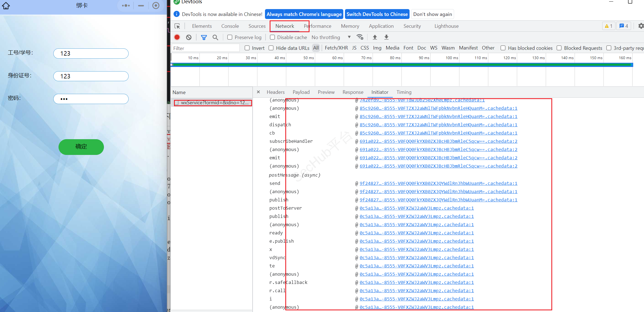Click the 工号/学号 input field
The width and height of the screenshot is (644, 312).
91,53
